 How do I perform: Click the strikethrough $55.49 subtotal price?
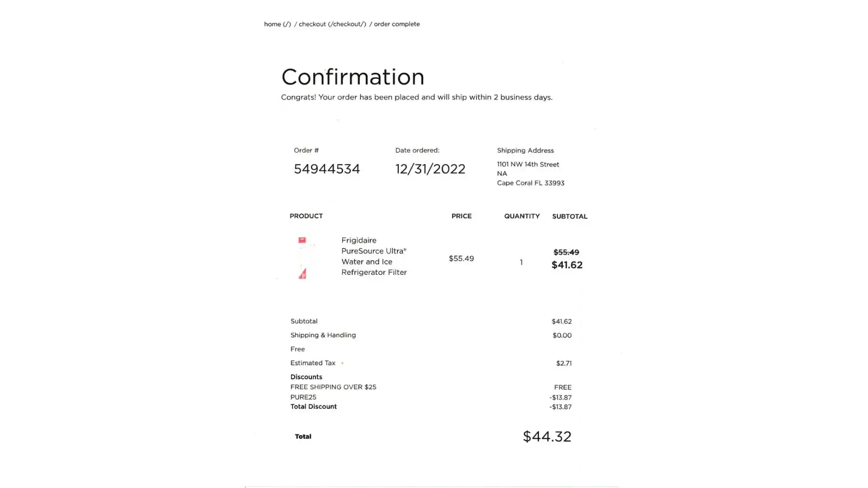click(x=566, y=252)
